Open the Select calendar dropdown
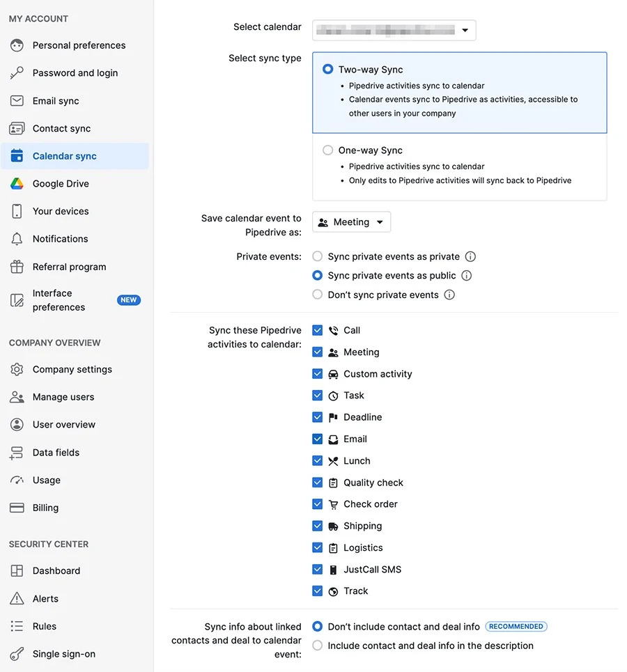The image size is (627, 672). (394, 30)
